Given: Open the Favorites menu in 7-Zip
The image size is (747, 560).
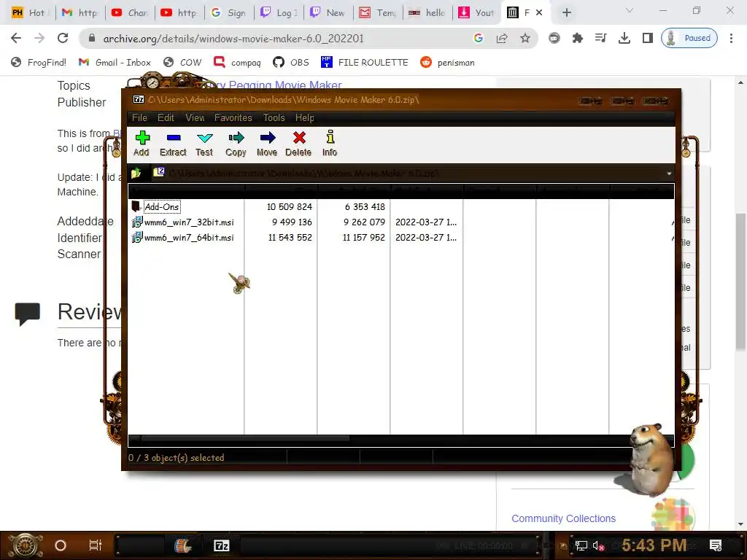Looking at the screenshot, I should (x=233, y=117).
